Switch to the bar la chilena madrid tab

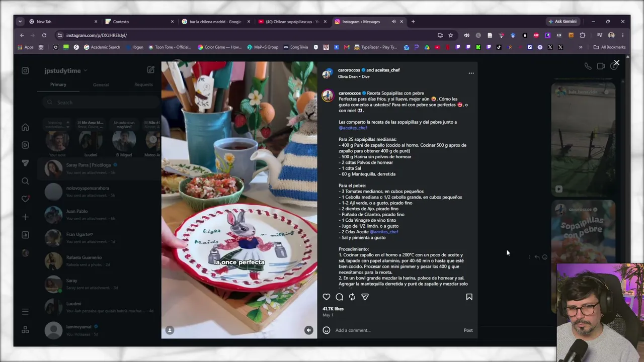[x=216, y=22]
